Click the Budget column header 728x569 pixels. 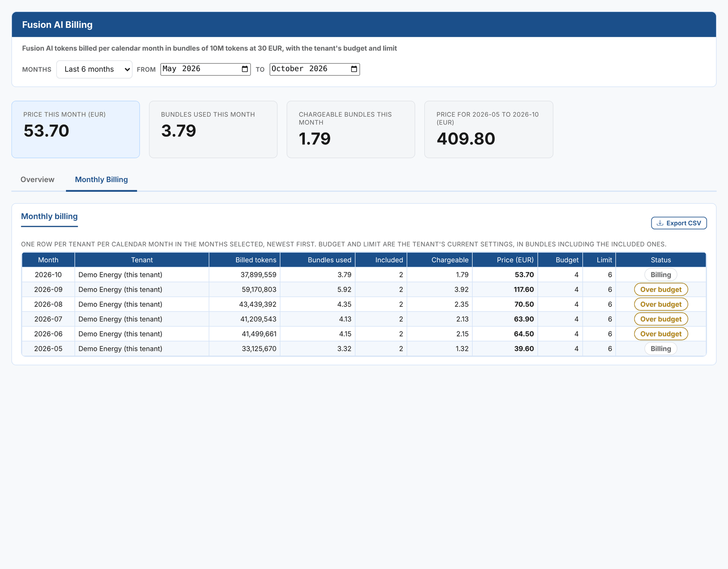(x=560, y=260)
